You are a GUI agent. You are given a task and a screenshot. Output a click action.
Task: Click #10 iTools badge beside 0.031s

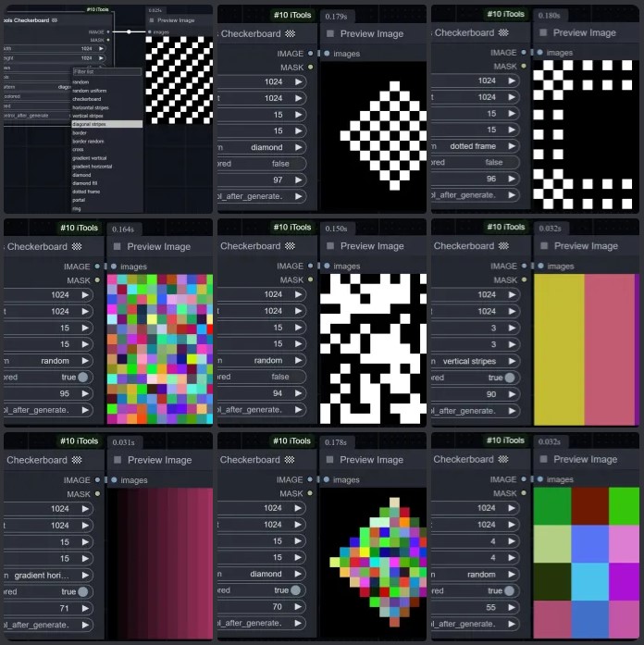point(80,441)
